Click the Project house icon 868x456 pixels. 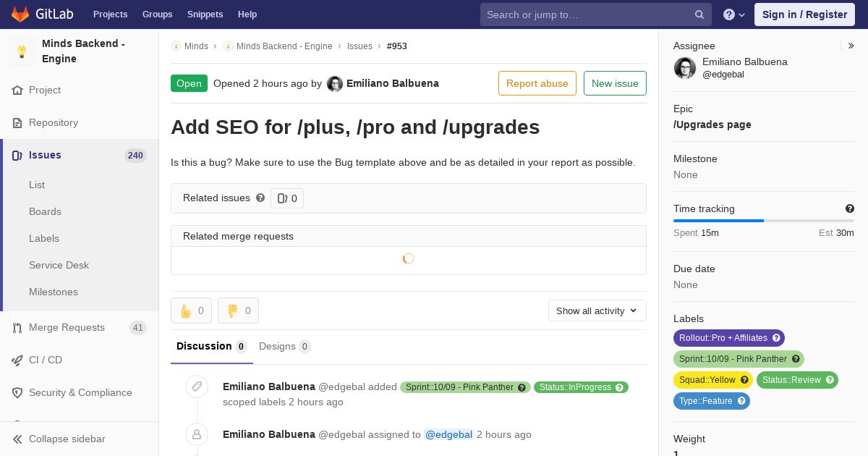[17, 90]
